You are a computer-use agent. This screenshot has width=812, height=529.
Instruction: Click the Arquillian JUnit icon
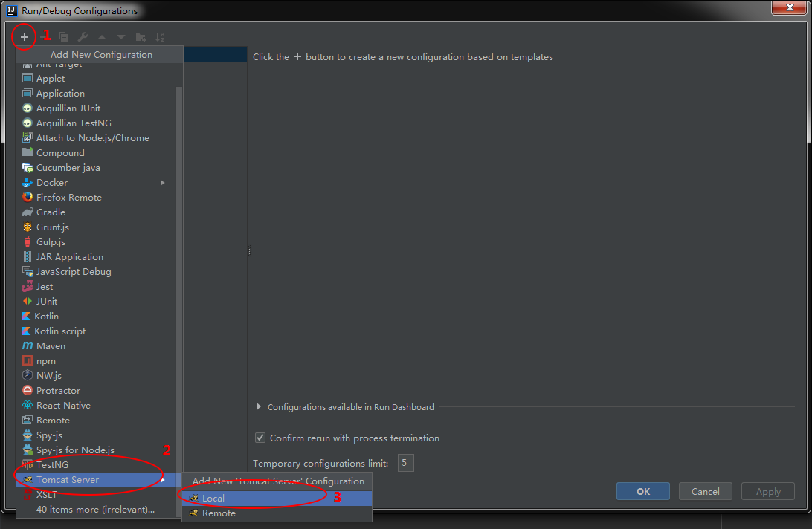[28, 108]
